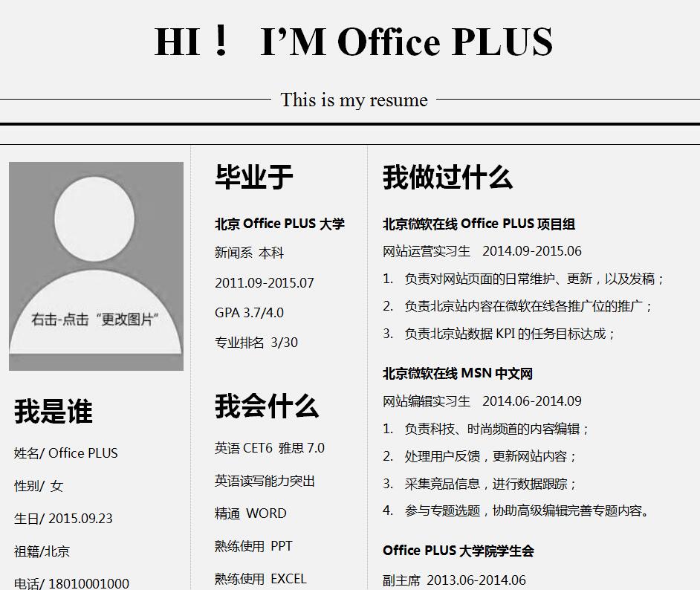Click the 北京 Office PLUS 大学 school name
This screenshot has height=590, width=700.
point(279,224)
